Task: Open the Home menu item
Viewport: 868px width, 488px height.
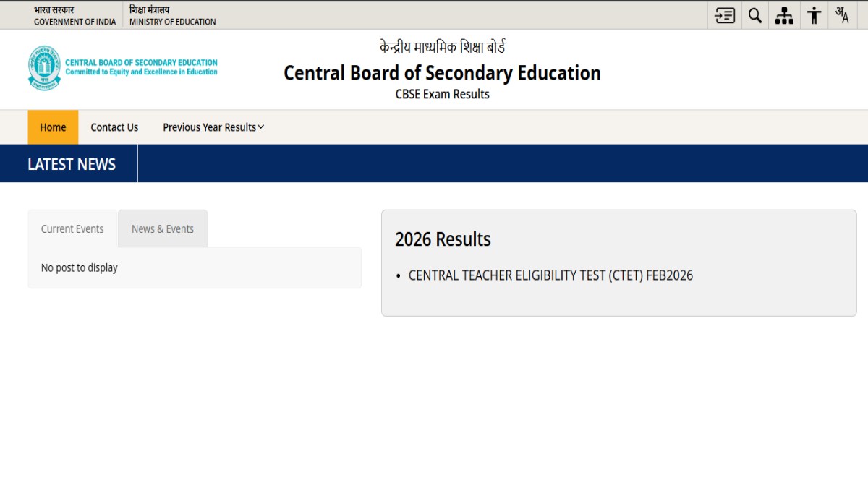Action: click(x=53, y=127)
